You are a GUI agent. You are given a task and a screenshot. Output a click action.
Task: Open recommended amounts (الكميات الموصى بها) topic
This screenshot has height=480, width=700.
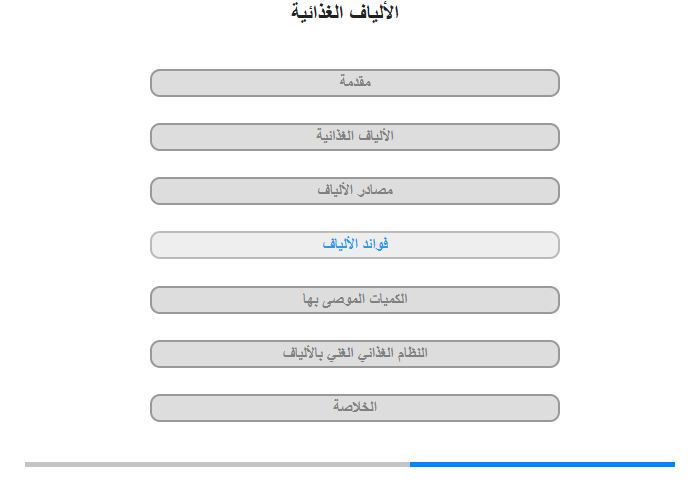click(x=355, y=300)
